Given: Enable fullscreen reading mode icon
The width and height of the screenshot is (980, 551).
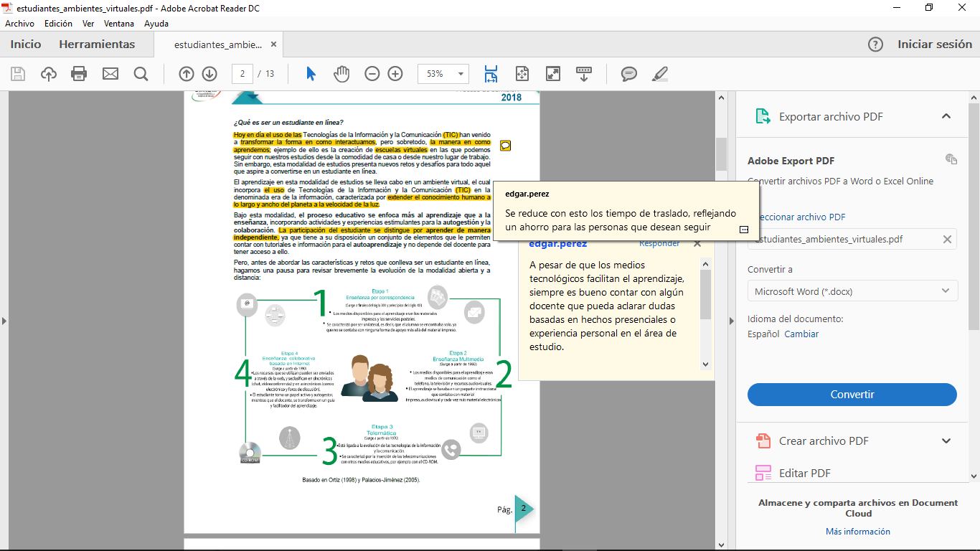Looking at the screenshot, I should (552, 74).
